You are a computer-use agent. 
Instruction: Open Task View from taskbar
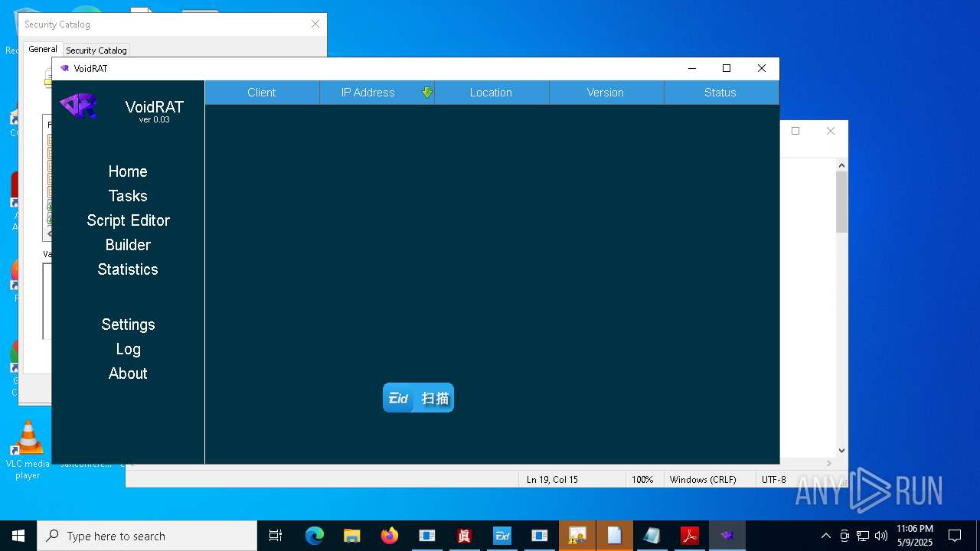point(276,536)
